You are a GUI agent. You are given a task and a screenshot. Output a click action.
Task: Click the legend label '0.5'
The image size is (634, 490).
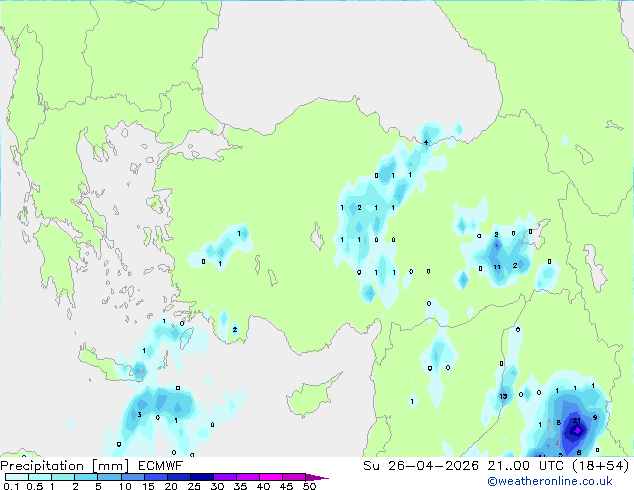[34, 486]
